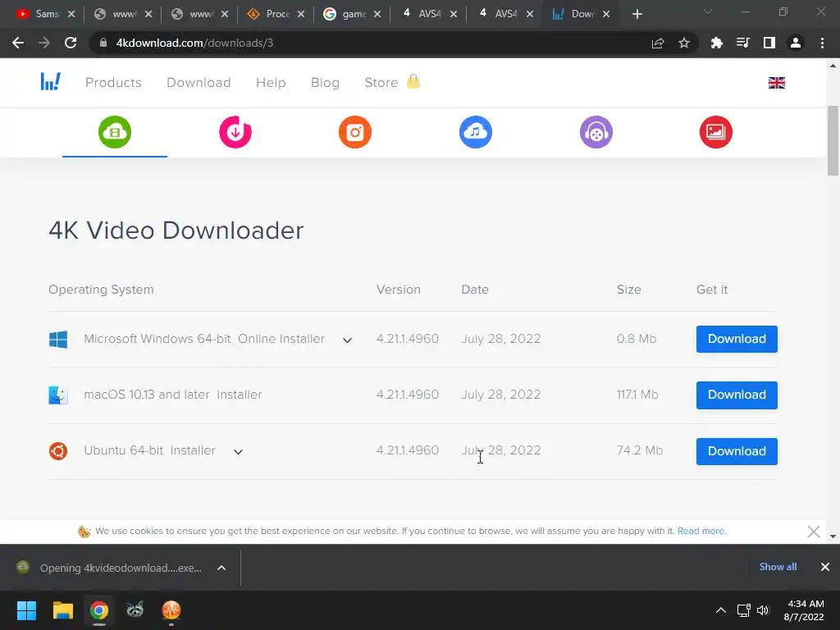Open the Products menu
The width and height of the screenshot is (840, 630).
tap(113, 83)
